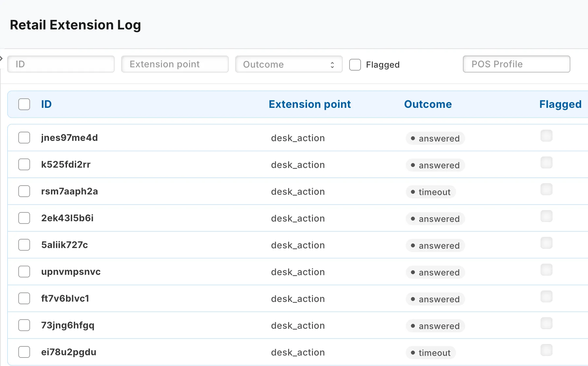Focus the Extension point filter field
Screen dimensions: 588x366
click(175, 64)
